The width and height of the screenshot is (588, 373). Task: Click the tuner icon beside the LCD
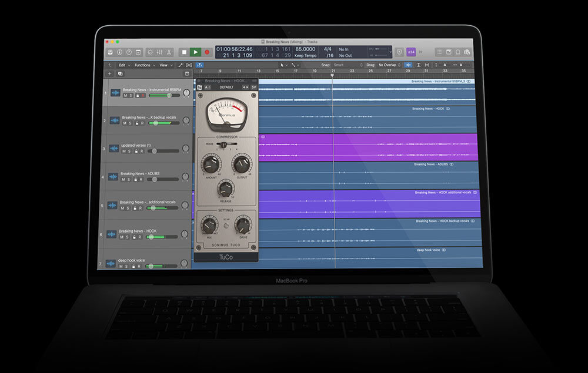click(x=399, y=52)
